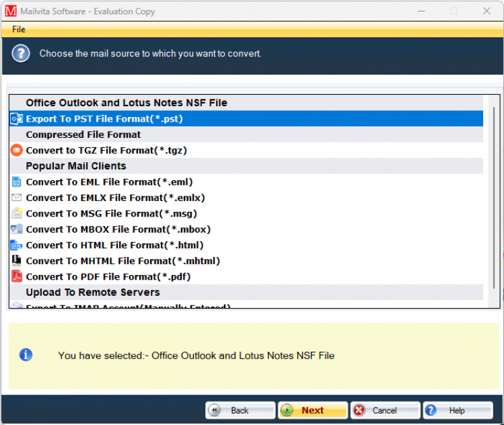504x425 pixels.
Task: Select Convert To EML File Format
Action: [x=246, y=182]
